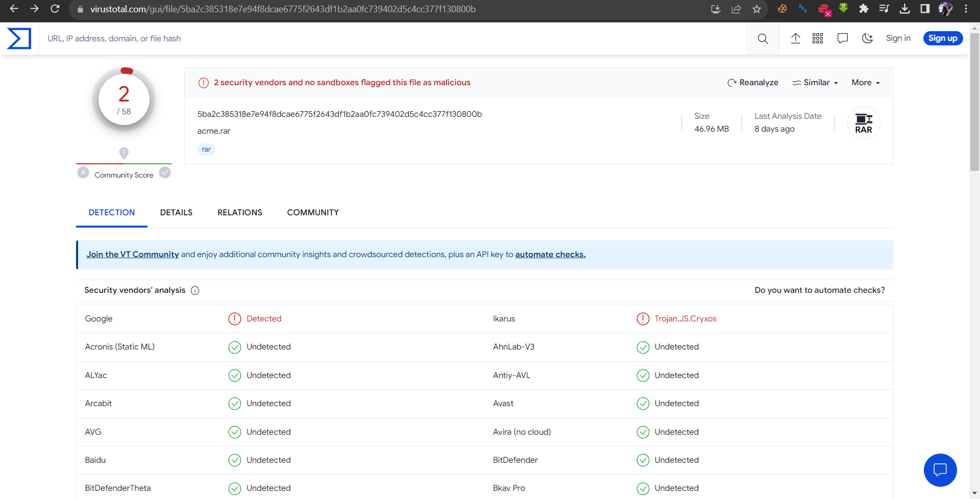Viewport: 980px width, 499px height.
Task: Toggle the dark mode theme
Action: pyautogui.click(x=867, y=38)
